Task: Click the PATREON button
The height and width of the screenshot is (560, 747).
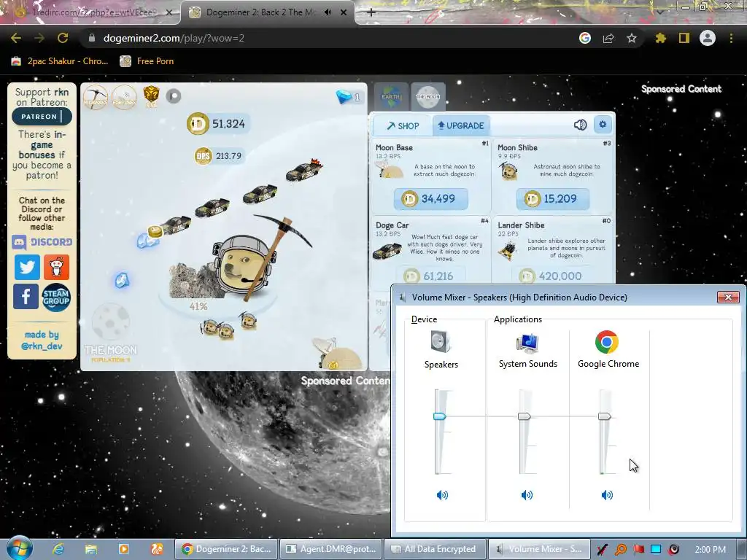Action: tap(42, 116)
